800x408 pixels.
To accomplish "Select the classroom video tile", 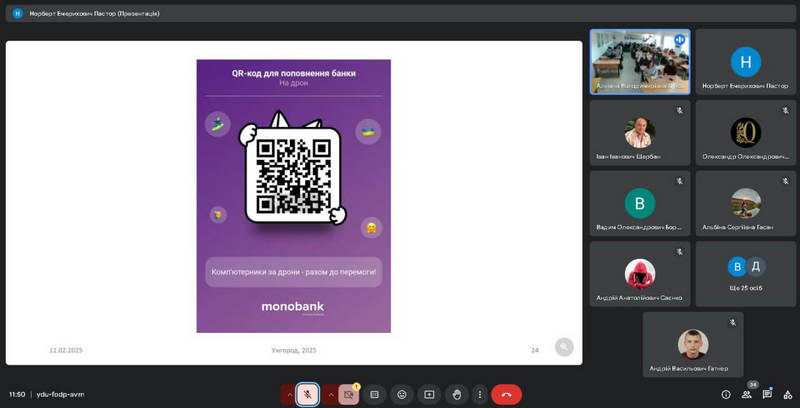I will click(x=640, y=62).
